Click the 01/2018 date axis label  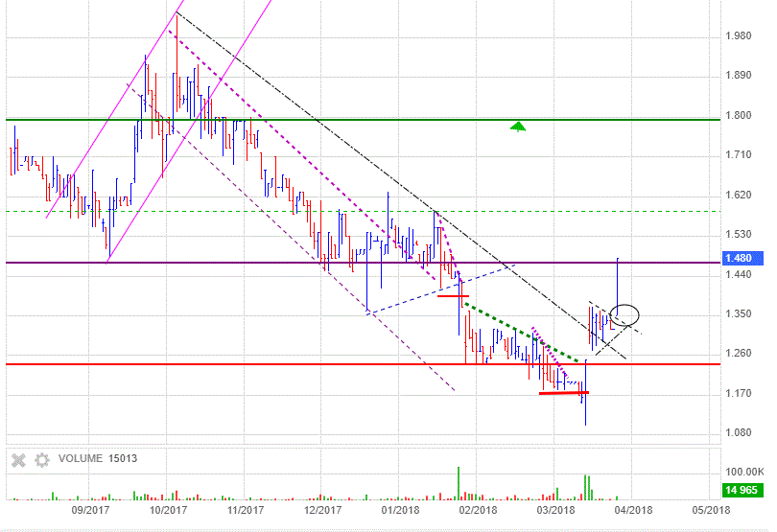click(x=400, y=510)
